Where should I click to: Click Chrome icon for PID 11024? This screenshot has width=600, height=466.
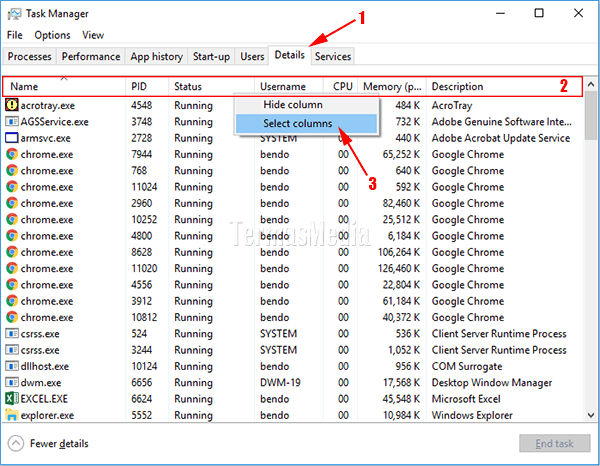[12, 187]
